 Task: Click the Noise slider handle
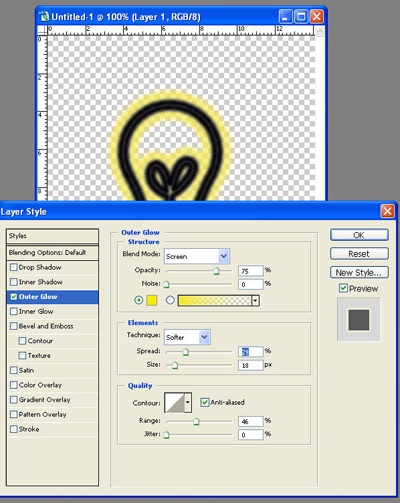point(166,284)
